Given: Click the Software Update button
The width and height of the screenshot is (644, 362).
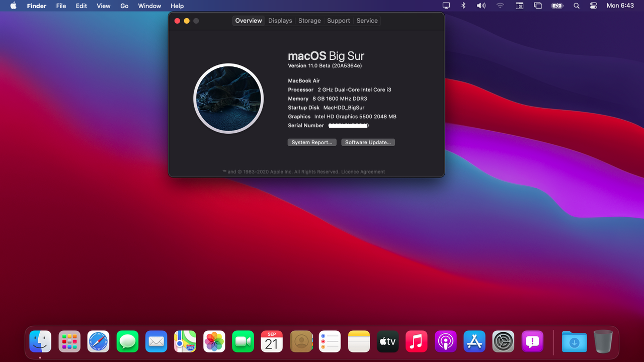Looking at the screenshot, I should point(368,142).
